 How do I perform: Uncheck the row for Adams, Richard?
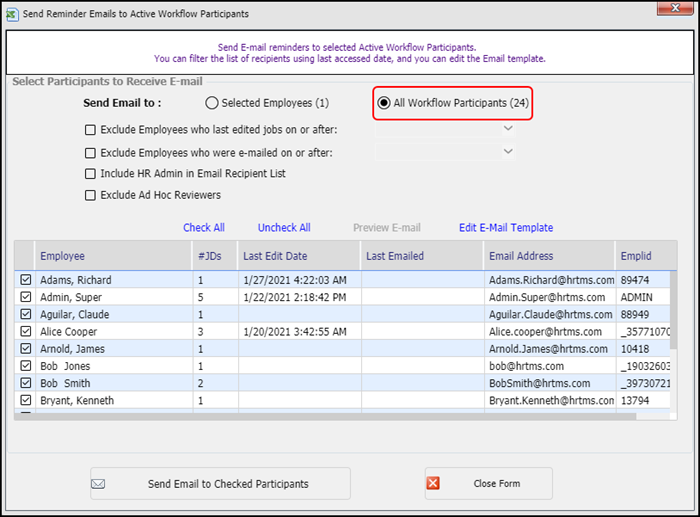(x=26, y=281)
